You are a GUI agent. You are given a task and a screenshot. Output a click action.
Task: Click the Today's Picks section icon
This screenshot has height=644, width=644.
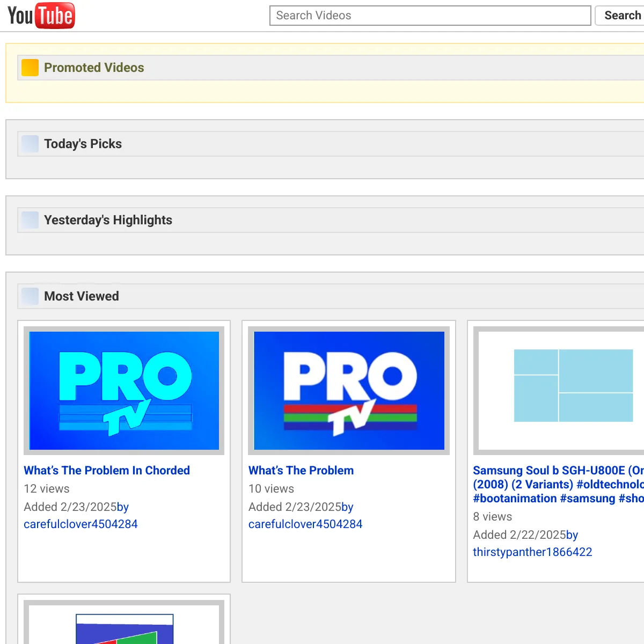[x=30, y=144]
